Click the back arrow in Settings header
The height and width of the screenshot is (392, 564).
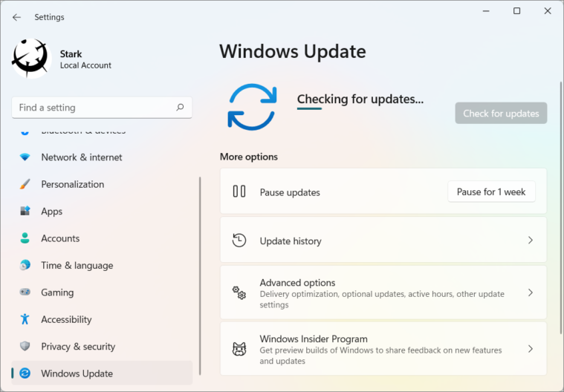[x=16, y=17]
